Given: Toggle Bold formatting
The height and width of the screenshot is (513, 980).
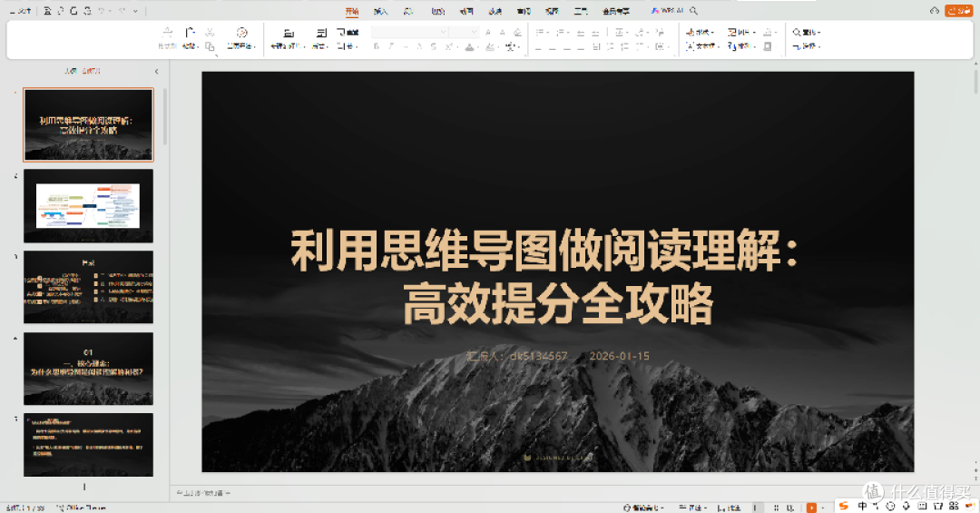Looking at the screenshot, I should pos(377,46).
